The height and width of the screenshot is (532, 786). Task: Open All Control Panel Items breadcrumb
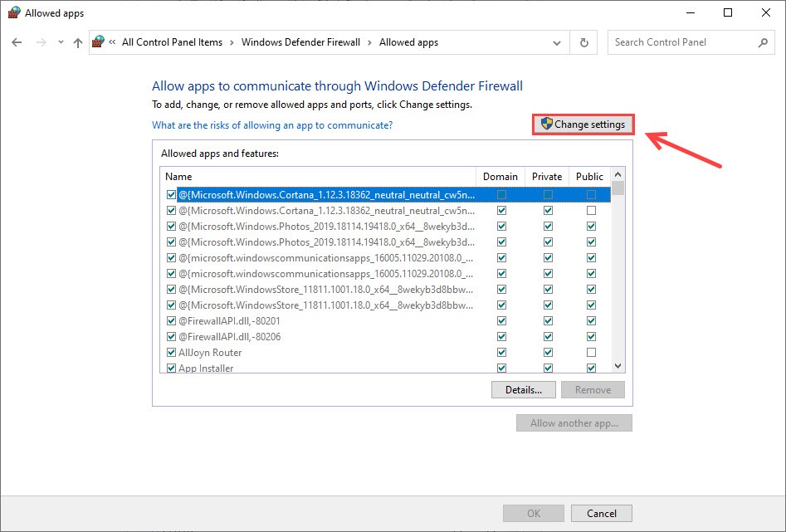(x=172, y=42)
